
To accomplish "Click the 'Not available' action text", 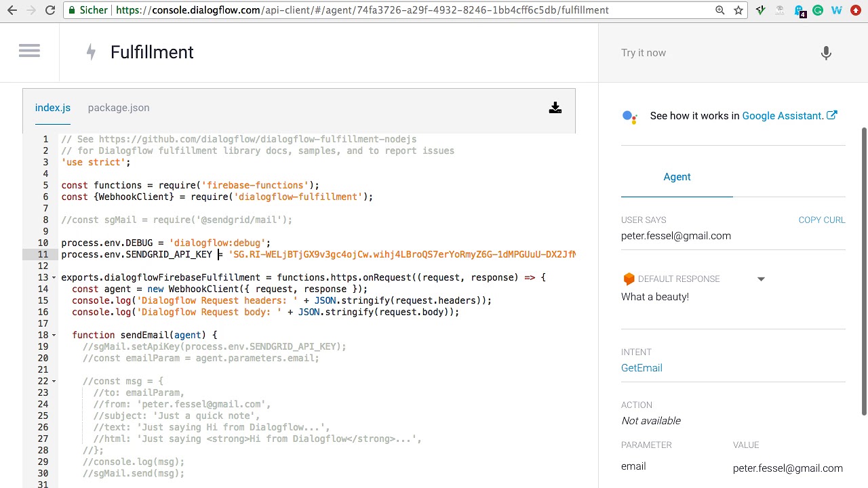I will pos(651,421).
